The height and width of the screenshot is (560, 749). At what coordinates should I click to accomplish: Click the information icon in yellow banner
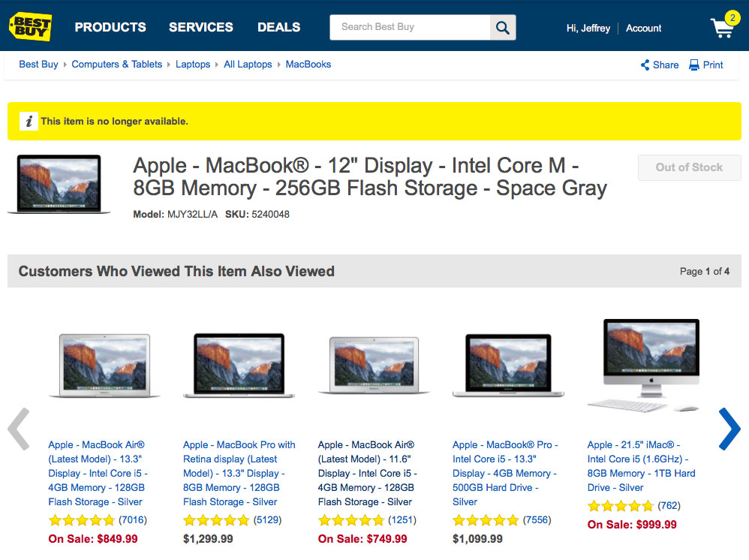point(29,121)
